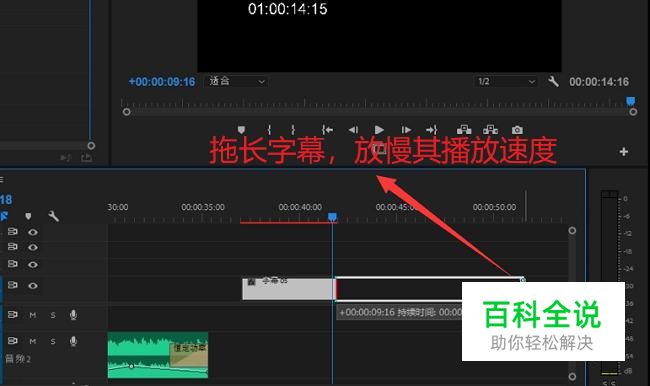Open Program monitor settings wrench

[553, 81]
